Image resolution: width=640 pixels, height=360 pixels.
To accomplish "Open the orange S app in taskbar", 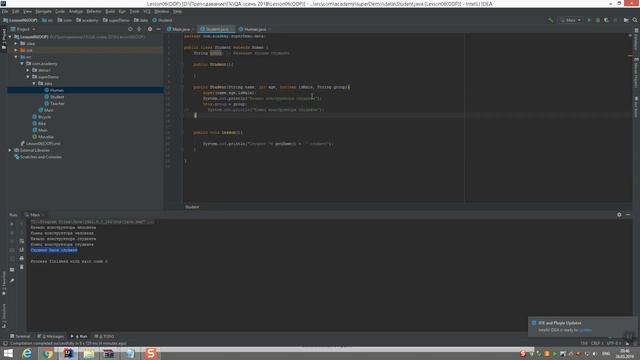I will [x=151, y=353].
